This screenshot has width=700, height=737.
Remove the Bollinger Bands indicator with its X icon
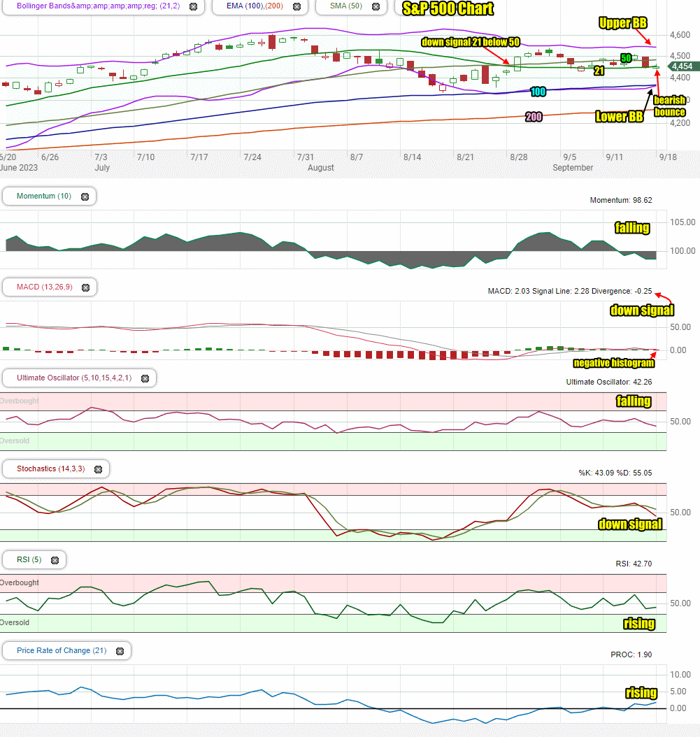click(193, 6)
